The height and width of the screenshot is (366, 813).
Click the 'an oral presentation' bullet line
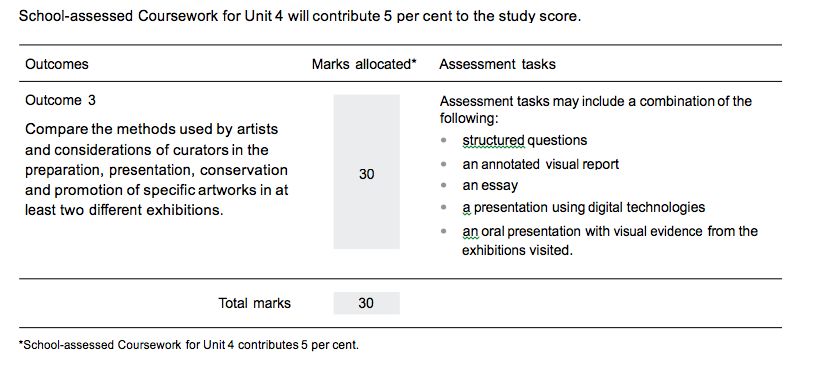[x=610, y=231]
